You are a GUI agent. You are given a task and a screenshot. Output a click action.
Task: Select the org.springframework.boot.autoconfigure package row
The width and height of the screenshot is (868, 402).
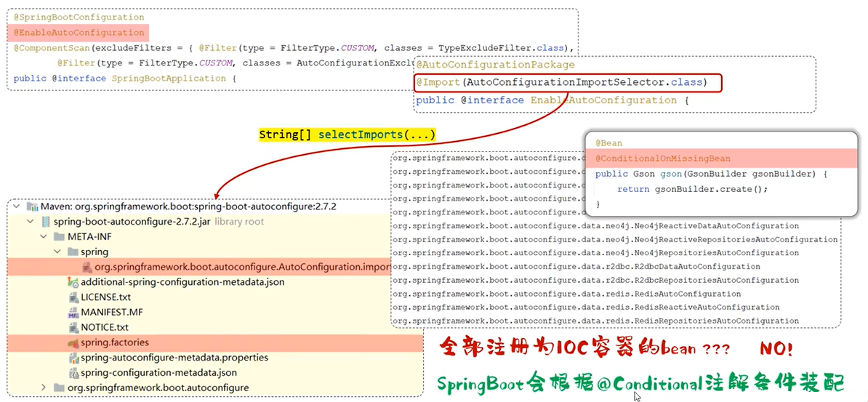point(158,387)
